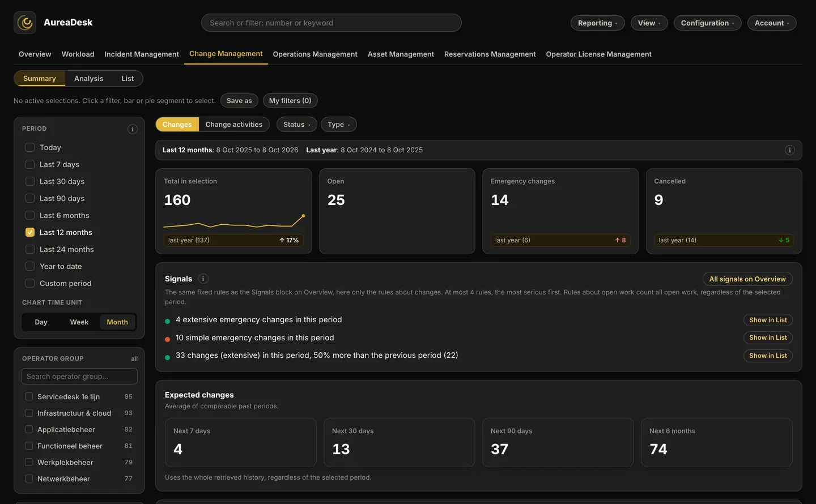This screenshot has width=816, height=504.
Task: Open the Configuration dropdown menu
Action: pos(707,23)
